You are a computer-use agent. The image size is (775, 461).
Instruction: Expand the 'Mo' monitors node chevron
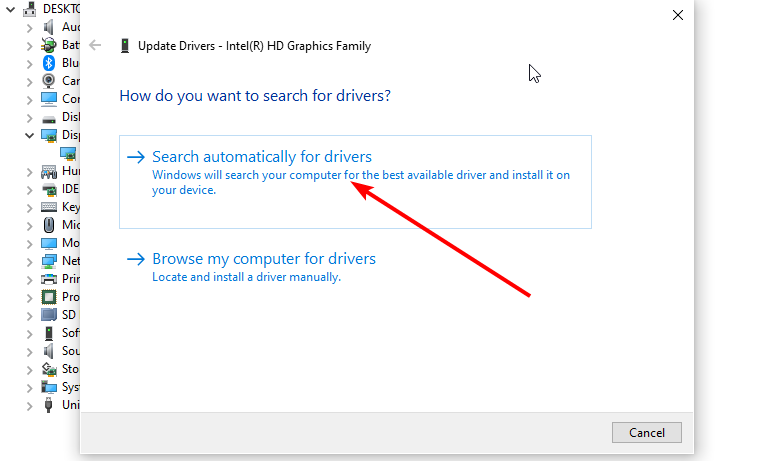[x=29, y=244]
